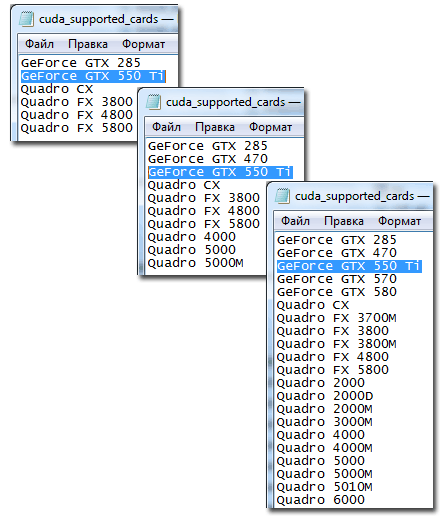This screenshot has height=517, width=446.
Task: Click Quadro 5000 in the middle window
Action: pos(192,250)
